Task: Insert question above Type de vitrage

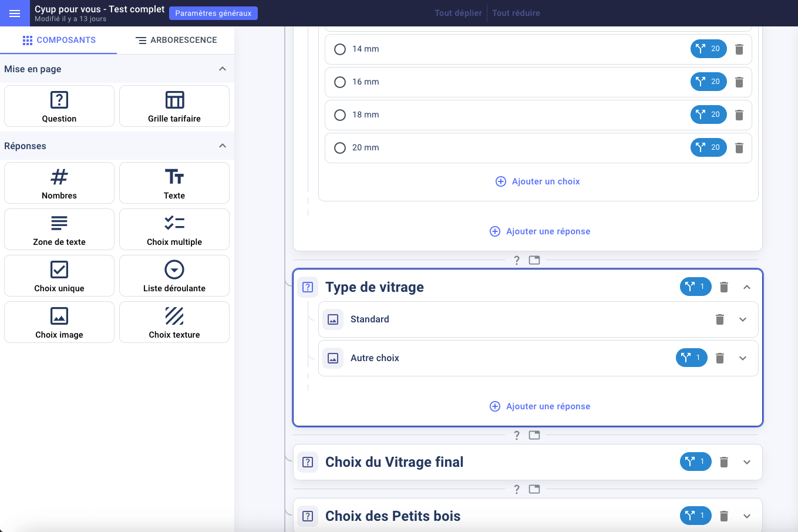Action: click(x=517, y=260)
